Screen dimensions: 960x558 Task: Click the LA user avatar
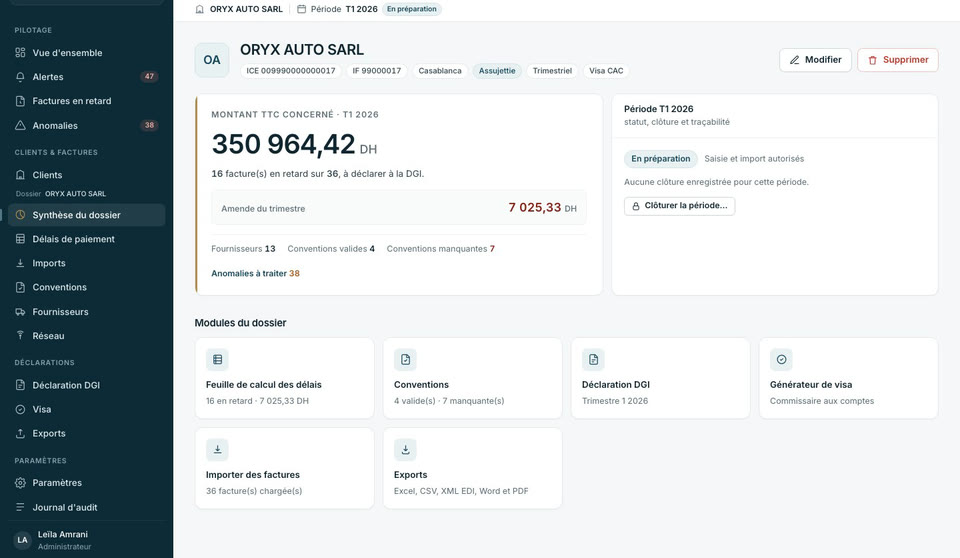(23, 540)
